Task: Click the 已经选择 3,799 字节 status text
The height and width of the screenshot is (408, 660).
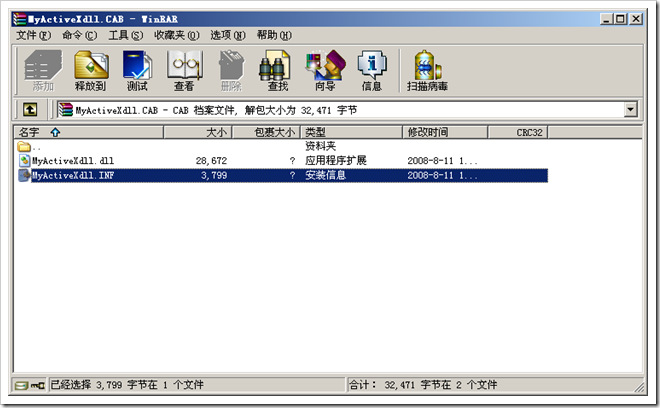Action: click(x=127, y=385)
